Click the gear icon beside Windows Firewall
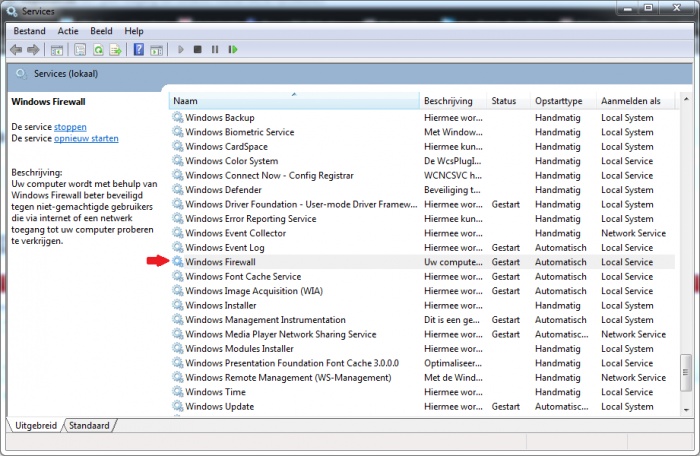This screenshot has width=700, height=456. pyautogui.click(x=178, y=262)
